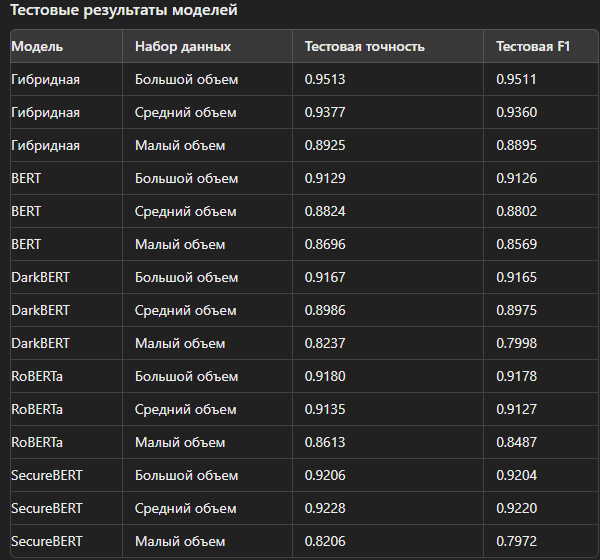This screenshot has height=560, width=600.
Task: Click F1 value 0.8487 for RoBERTa
Action: tap(517, 442)
